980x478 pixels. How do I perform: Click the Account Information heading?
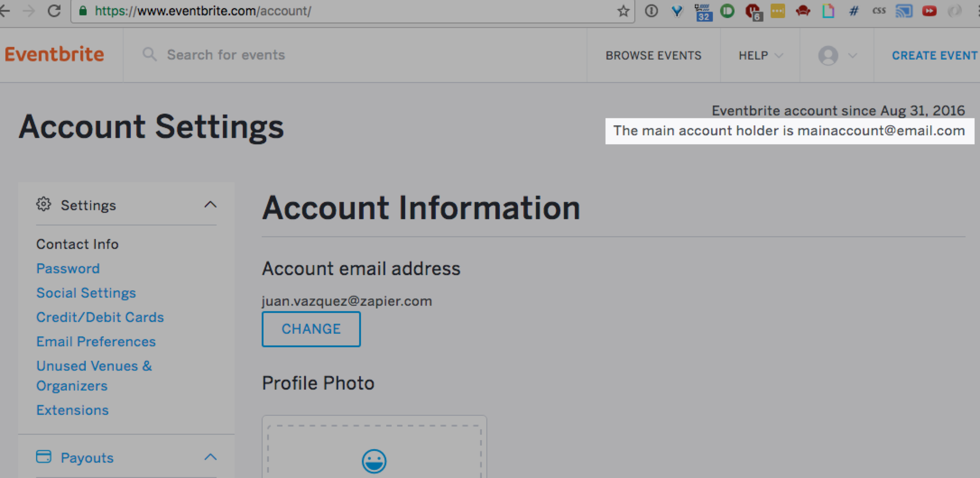click(x=421, y=208)
